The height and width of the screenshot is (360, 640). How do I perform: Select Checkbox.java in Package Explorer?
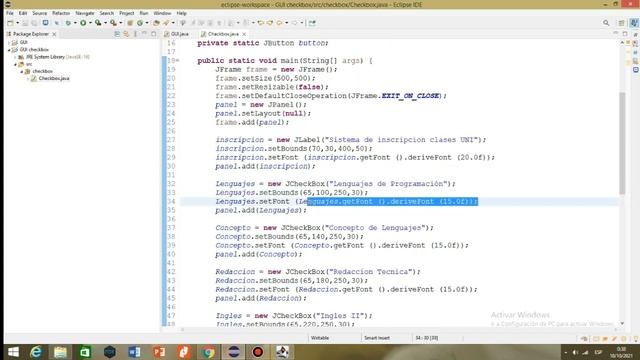53,78
